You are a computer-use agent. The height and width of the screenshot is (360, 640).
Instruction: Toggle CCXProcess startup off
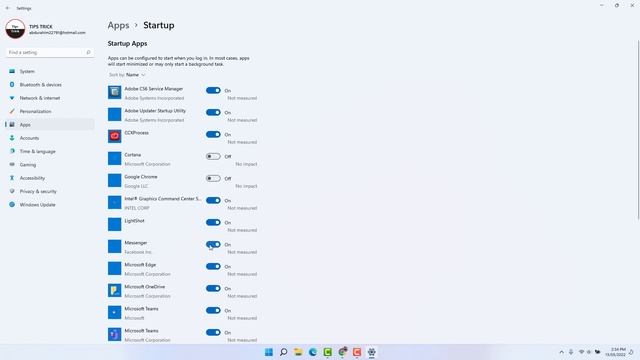(x=213, y=134)
